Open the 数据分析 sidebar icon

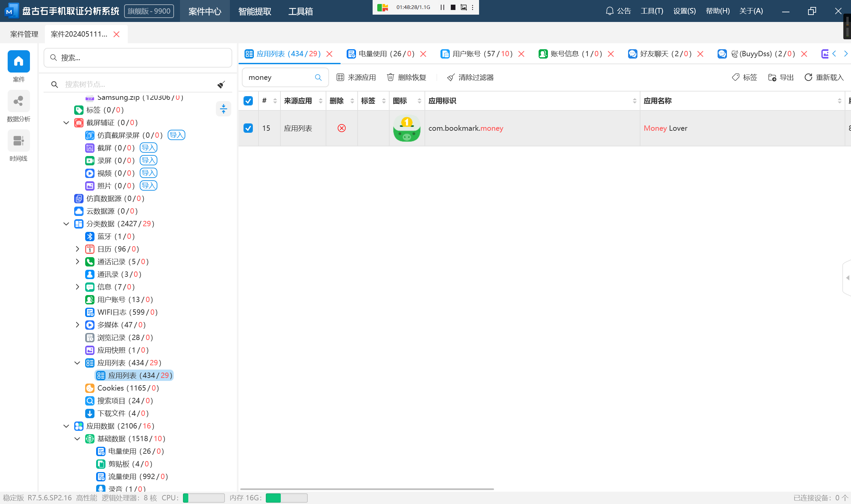pyautogui.click(x=18, y=101)
